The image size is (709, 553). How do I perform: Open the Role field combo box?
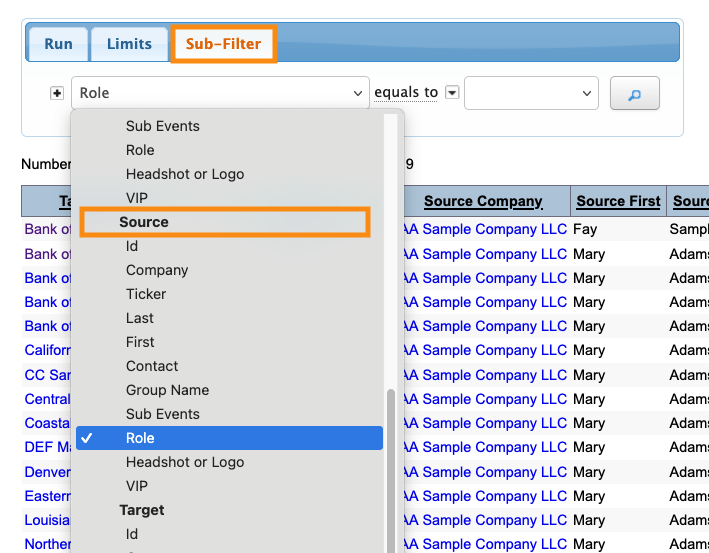pyautogui.click(x=220, y=93)
